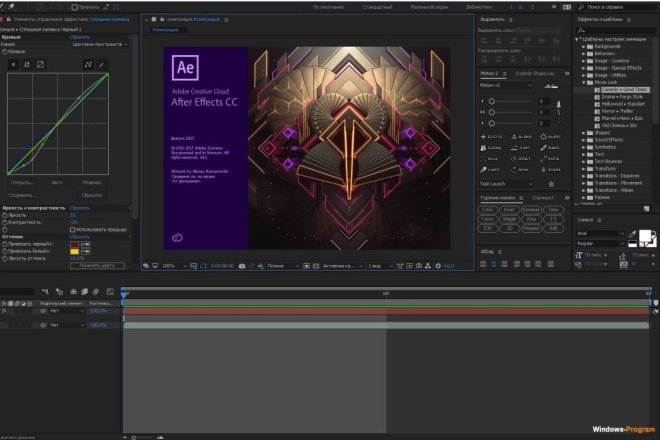
Task: Click the Blend tool in Motion 2
Action: [x=522, y=136]
